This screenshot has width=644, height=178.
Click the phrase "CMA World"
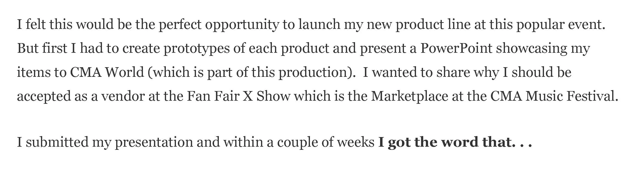(107, 72)
